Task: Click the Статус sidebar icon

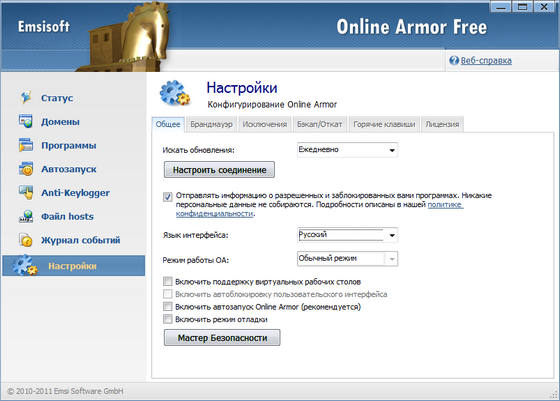Action: point(26,97)
